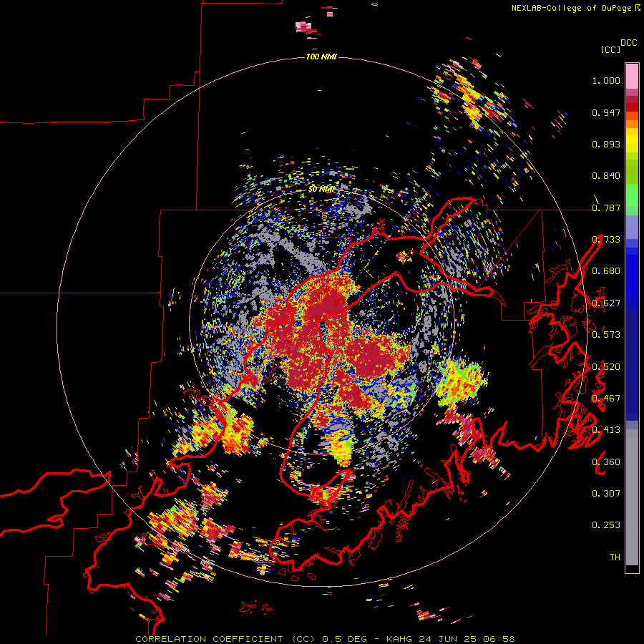Click the TH threshold label

615,557
